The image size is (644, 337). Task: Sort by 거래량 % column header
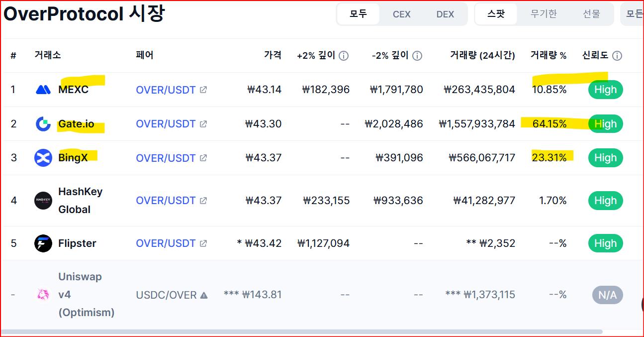(x=549, y=56)
